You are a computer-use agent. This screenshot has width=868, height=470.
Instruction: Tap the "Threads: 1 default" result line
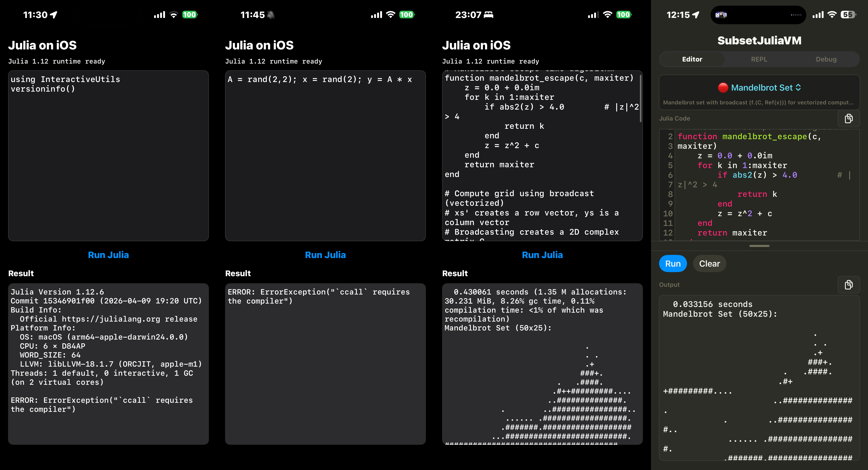click(102, 378)
